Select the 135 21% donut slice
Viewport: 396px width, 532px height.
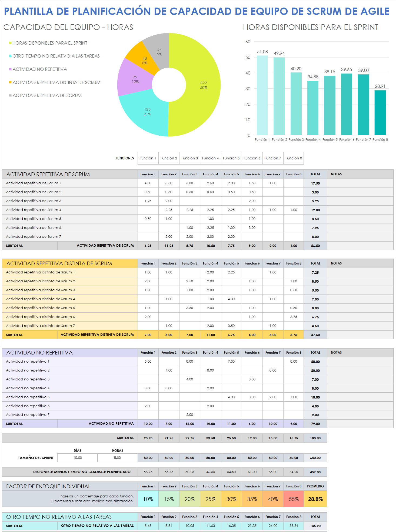tap(147, 112)
